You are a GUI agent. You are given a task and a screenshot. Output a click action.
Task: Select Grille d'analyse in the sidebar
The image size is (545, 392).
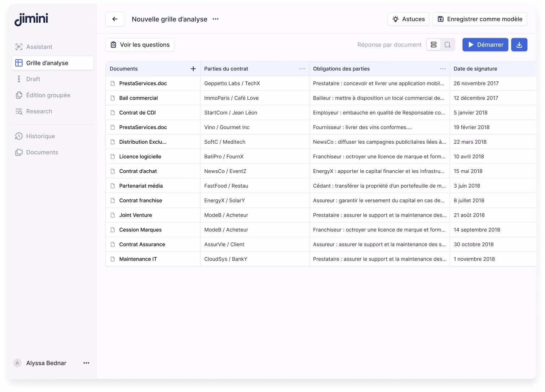point(18,63)
